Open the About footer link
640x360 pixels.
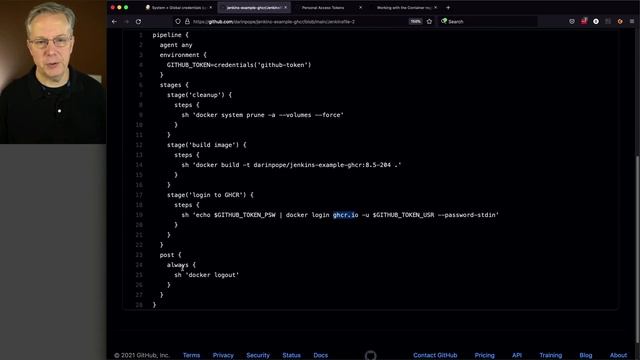(x=618, y=356)
